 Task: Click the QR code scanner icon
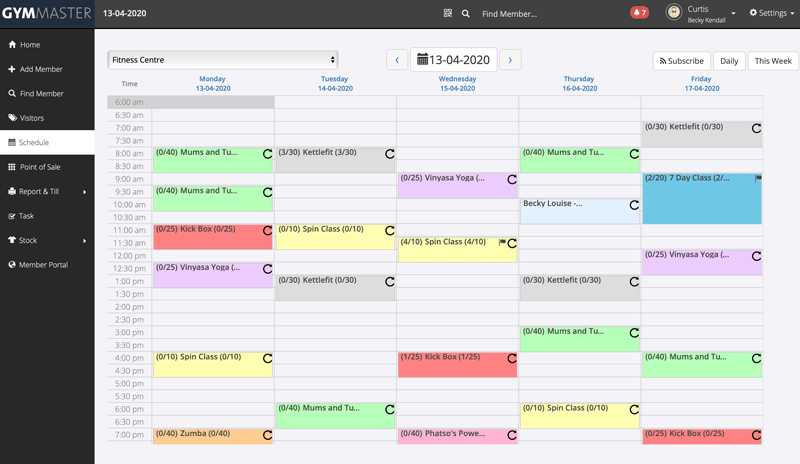coord(447,14)
